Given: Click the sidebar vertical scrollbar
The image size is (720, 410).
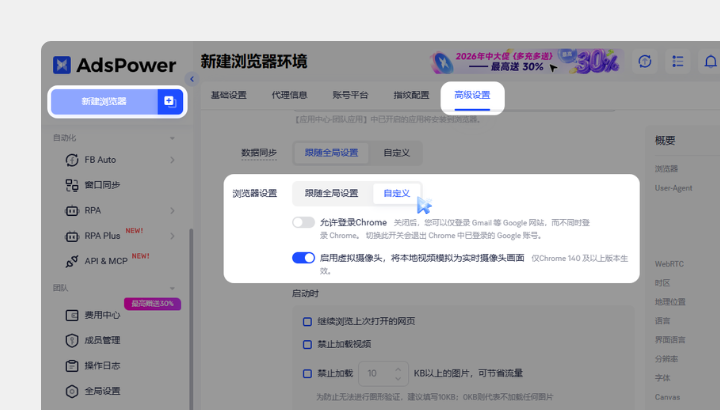Looking at the screenshot, I should click(191, 319).
